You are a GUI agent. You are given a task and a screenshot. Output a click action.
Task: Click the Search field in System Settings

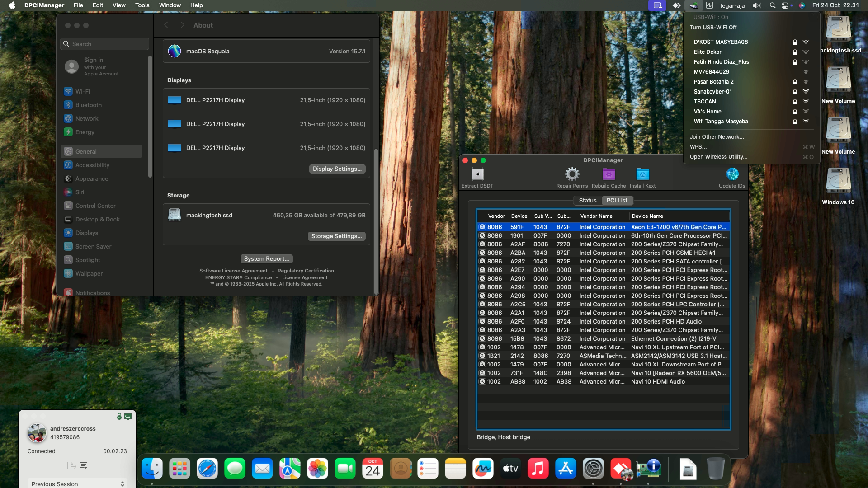coord(104,44)
